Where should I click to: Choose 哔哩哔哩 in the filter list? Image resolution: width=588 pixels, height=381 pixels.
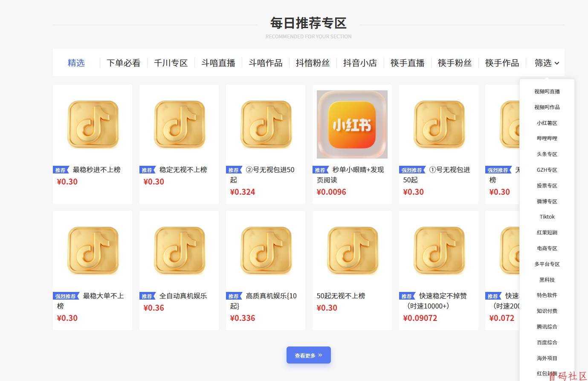(547, 138)
